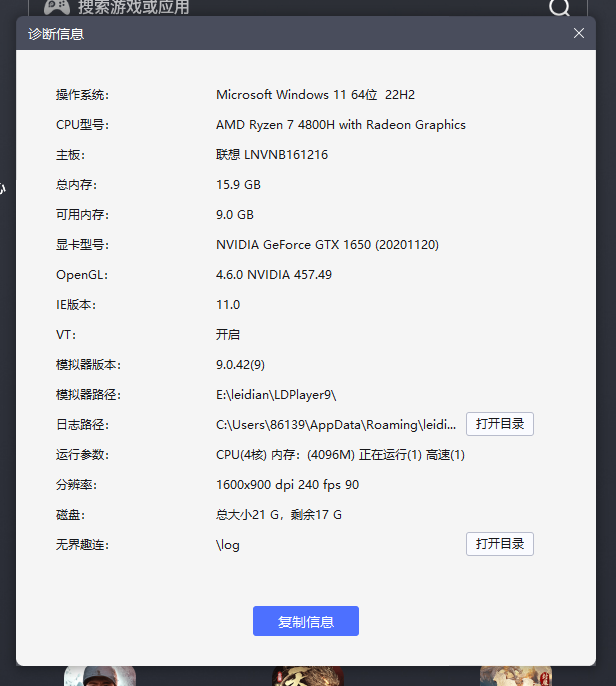This screenshot has width=616, height=686.
Task: Click the NVIDIA GeForce GTX 1650 text
Action: [327, 245]
